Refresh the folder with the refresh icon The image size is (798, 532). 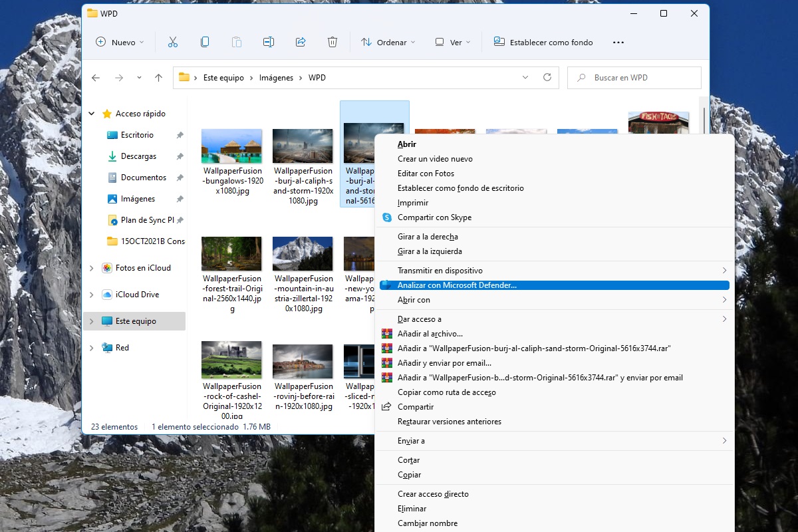point(547,77)
